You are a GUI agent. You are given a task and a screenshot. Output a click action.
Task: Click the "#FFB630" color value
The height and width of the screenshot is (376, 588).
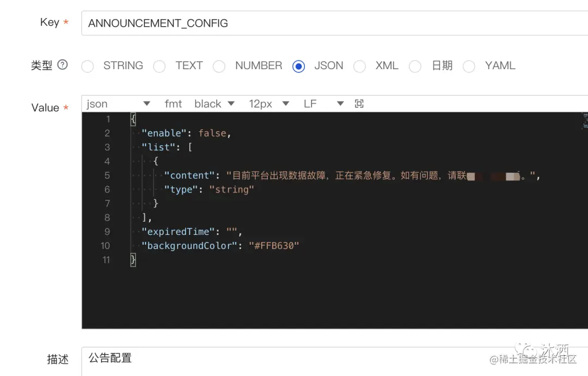(x=274, y=246)
